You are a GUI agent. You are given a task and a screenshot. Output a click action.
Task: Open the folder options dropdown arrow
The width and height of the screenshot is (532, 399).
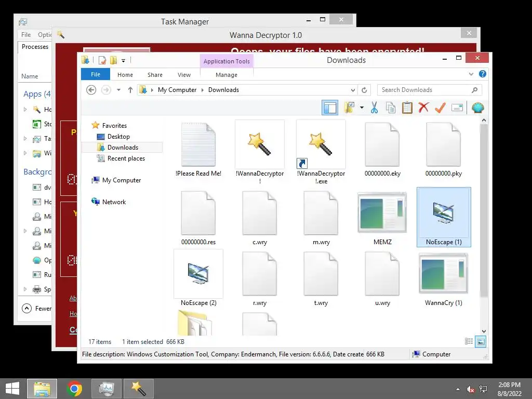tap(362, 108)
